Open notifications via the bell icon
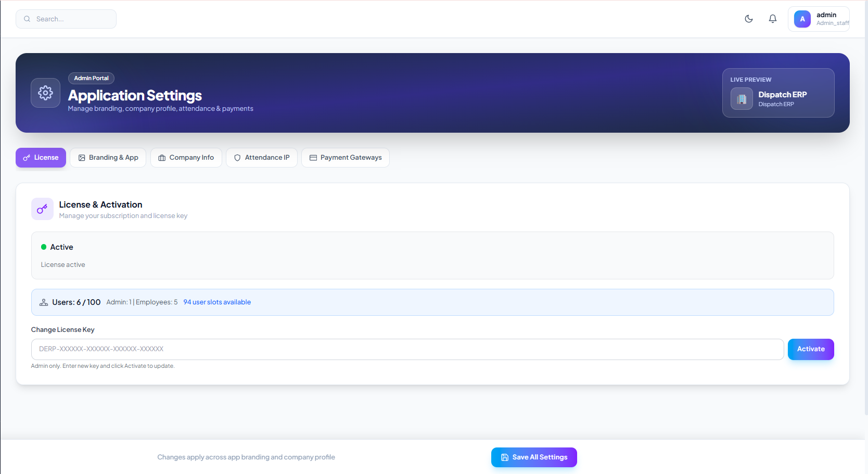This screenshot has width=868, height=474. coord(773,19)
